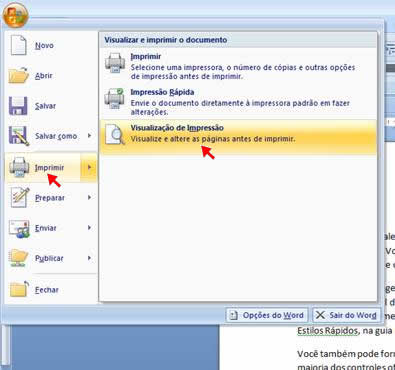Image resolution: width=395 pixels, height=370 pixels.
Task: Expand the Preparar submenu arrow
Action: point(89,197)
